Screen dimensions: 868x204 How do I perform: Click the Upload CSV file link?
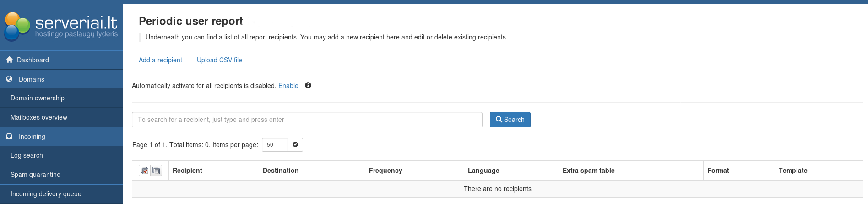pyautogui.click(x=219, y=60)
